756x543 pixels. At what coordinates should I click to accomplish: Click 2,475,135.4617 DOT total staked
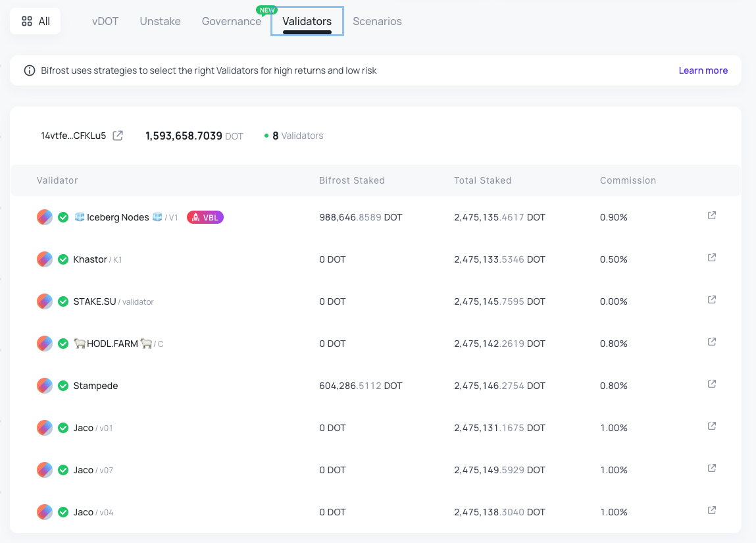click(x=499, y=217)
